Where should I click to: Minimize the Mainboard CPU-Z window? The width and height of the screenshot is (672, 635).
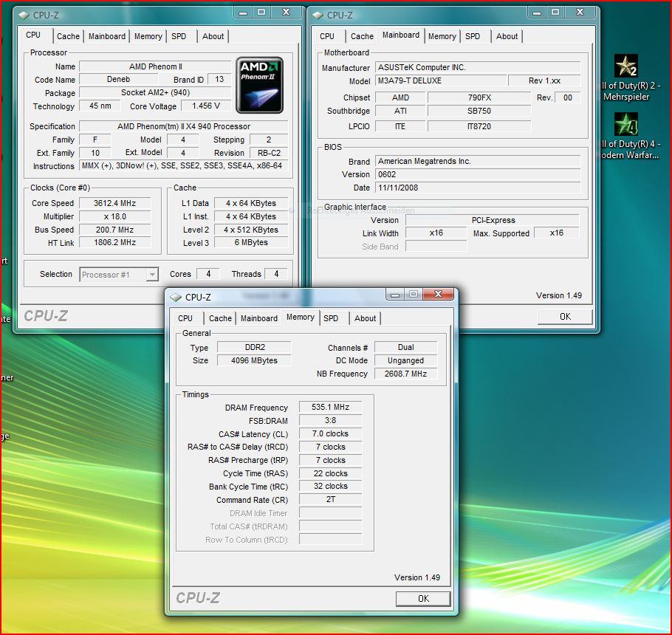pos(536,12)
